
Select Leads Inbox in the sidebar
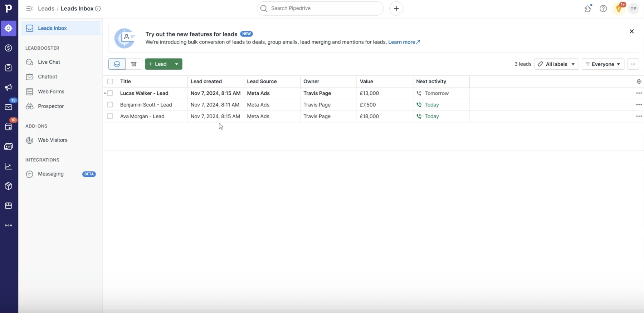[x=60, y=28]
